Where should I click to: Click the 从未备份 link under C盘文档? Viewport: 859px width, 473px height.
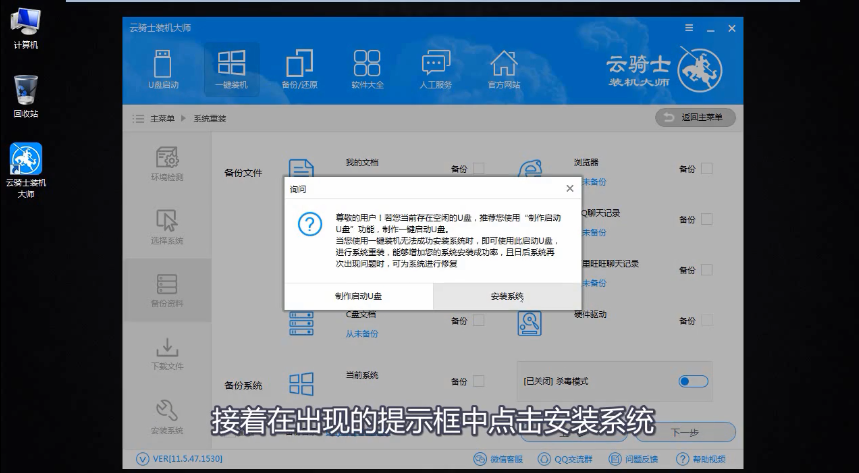(x=362, y=334)
